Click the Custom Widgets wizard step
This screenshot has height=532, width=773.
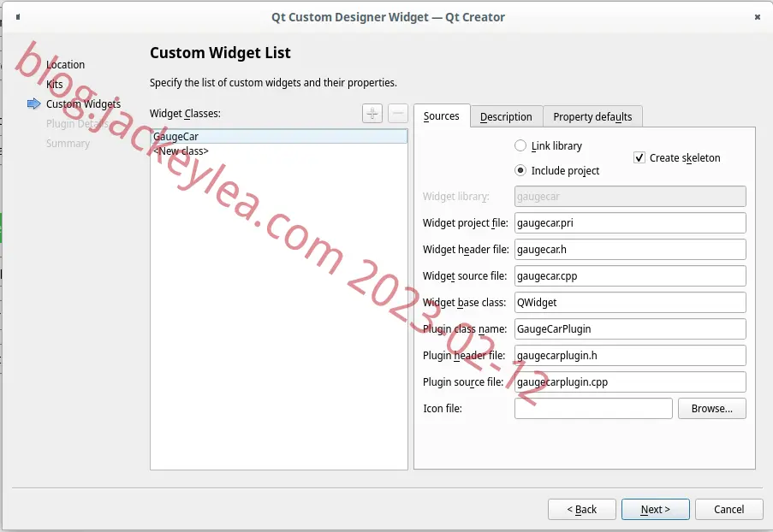pos(83,104)
